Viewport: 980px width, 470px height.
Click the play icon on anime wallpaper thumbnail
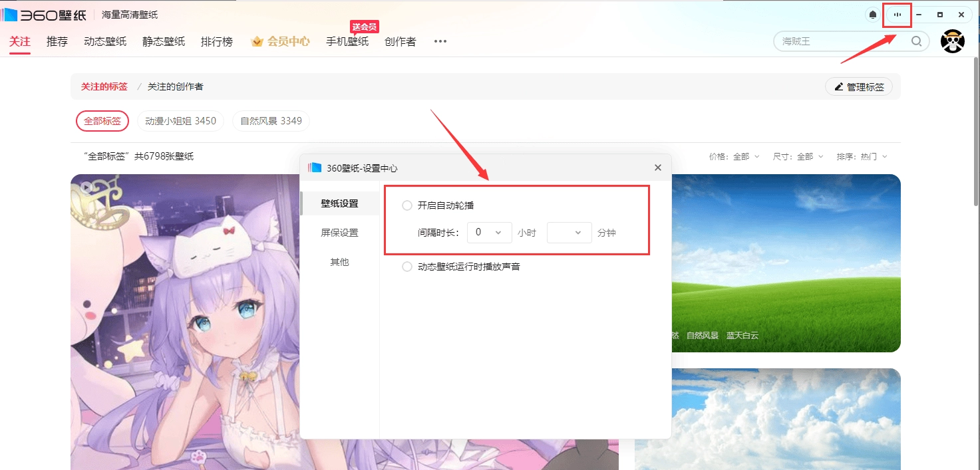87,187
